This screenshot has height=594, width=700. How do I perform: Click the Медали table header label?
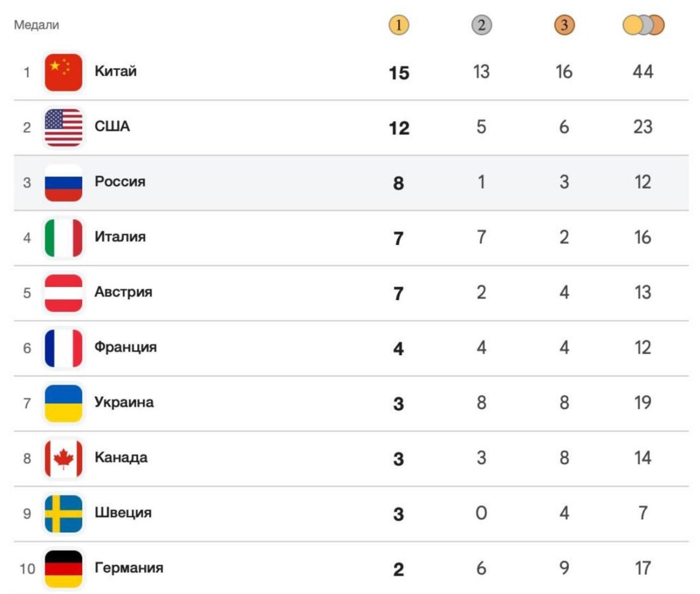click(x=37, y=25)
